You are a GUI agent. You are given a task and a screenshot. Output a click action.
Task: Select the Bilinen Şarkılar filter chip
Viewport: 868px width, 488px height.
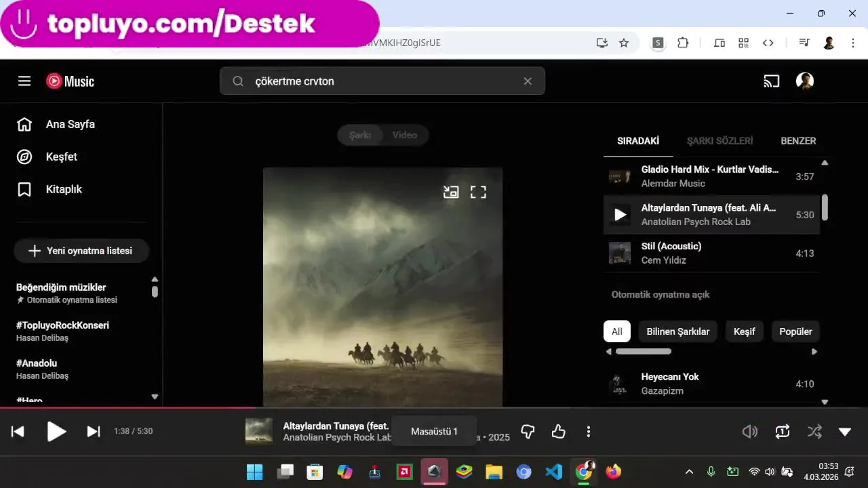[678, 331]
